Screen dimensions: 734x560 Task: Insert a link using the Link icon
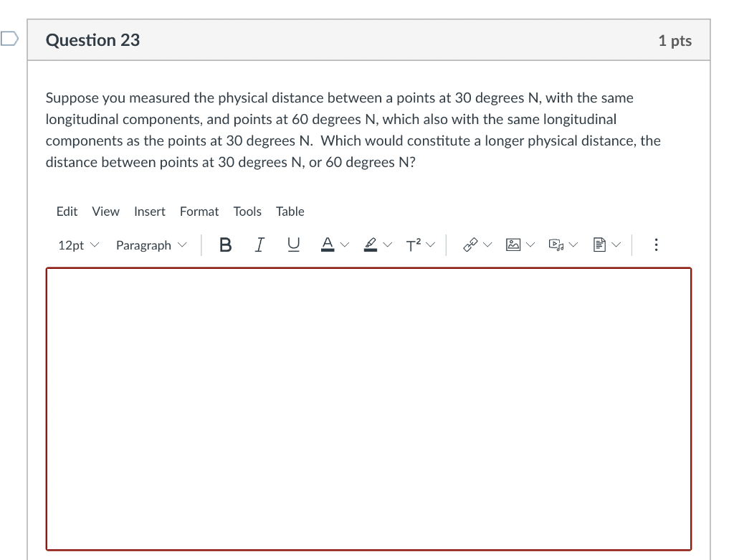click(x=472, y=245)
